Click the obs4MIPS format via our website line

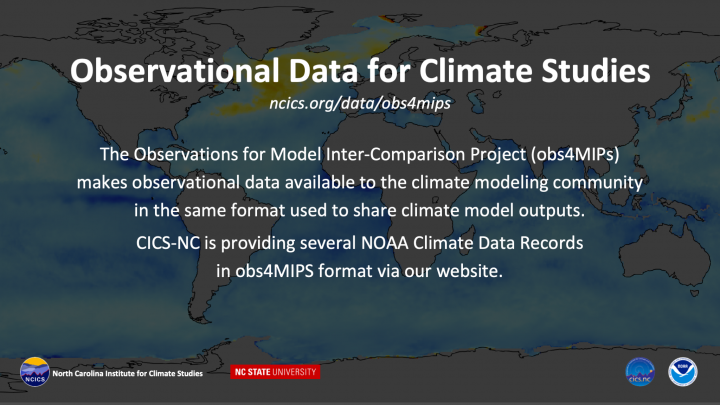(x=360, y=271)
